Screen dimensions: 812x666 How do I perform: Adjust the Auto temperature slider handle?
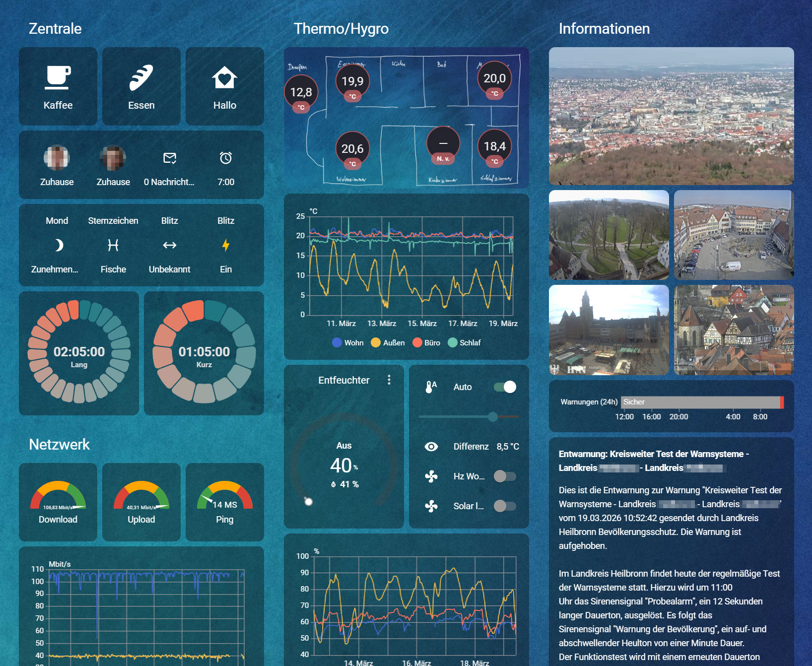pyautogui.click(x=492, y=417)
